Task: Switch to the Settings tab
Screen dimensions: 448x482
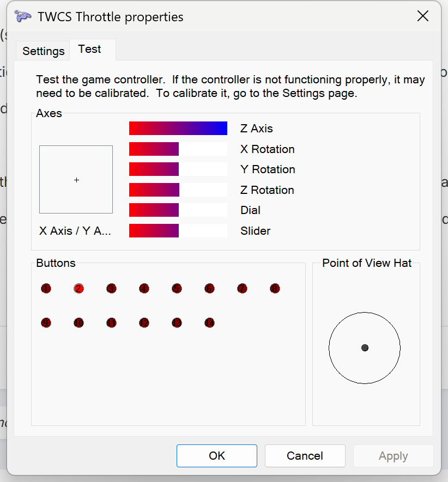Action: click(x=44, y=51)
